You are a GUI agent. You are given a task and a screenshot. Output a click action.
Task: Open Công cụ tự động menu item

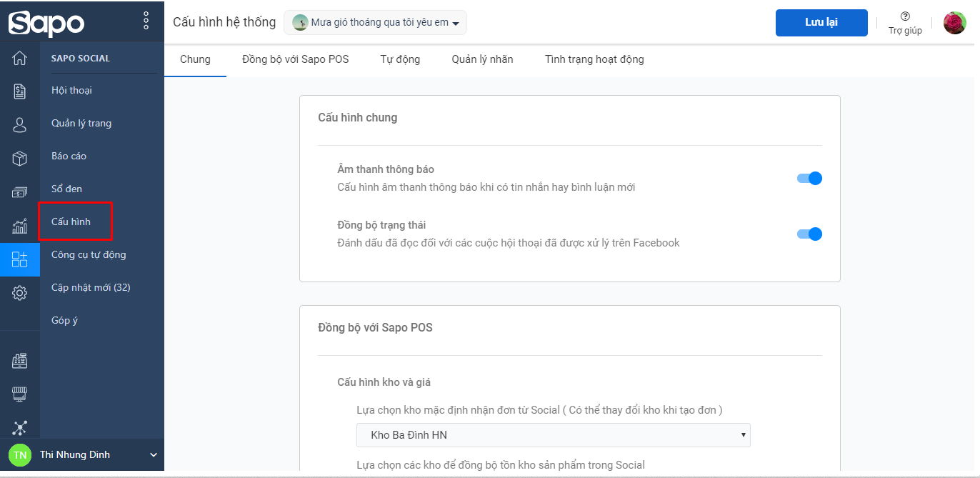click(89, 254)
